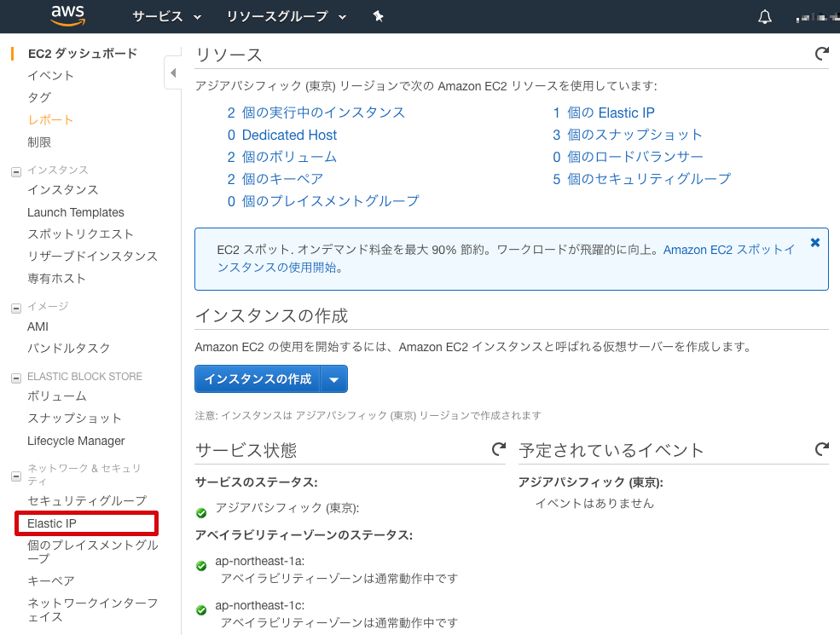Click the 2 個の実行中のインスタンス link
The width and height of the screenshot is (840, 635).
click(x=316, y=113)
